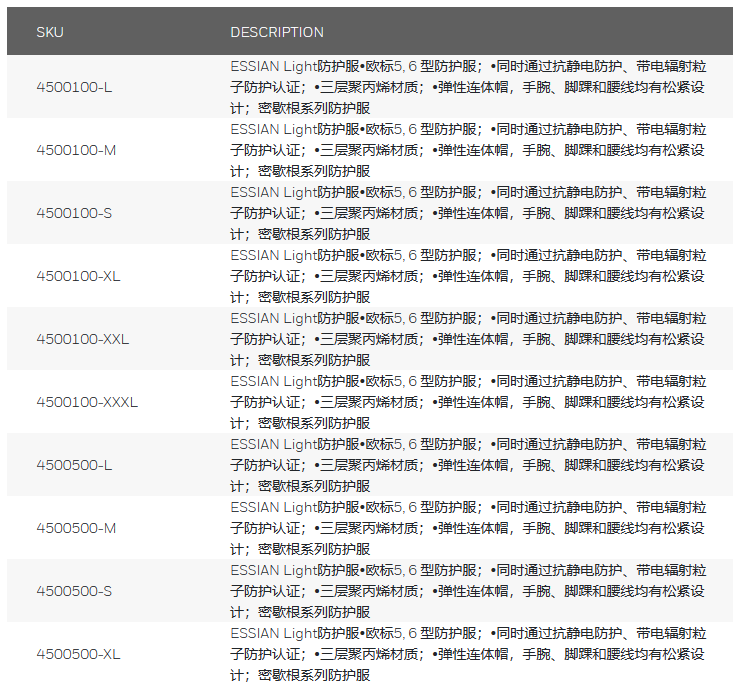The height and width of the screenshot is (690, 733).
Task: Select SKU cell 4500100-XXXL
Action: click(x=87, y=402)
